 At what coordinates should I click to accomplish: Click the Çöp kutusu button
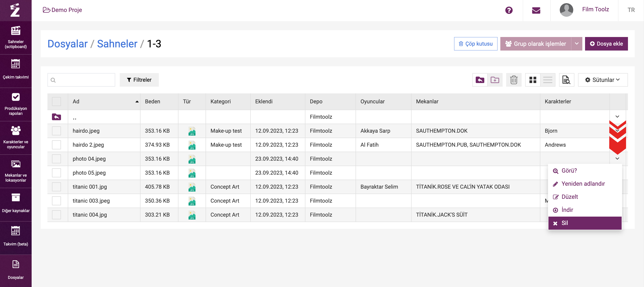tap(475, 44)
